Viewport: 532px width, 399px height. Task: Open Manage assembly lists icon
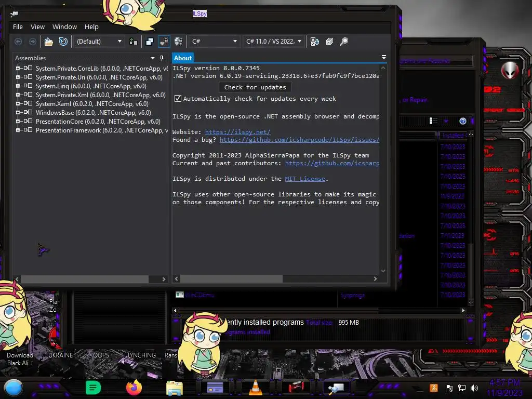click(x=134, y=42)
